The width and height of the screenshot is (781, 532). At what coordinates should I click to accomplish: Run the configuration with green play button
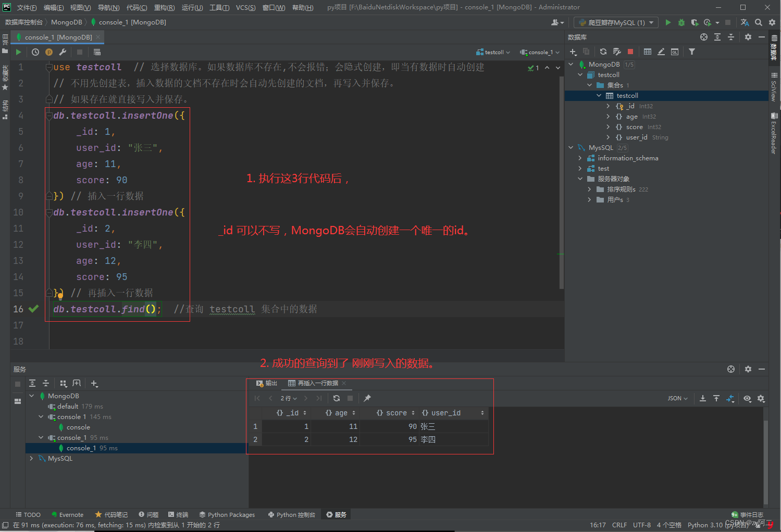tap(668, 22)
